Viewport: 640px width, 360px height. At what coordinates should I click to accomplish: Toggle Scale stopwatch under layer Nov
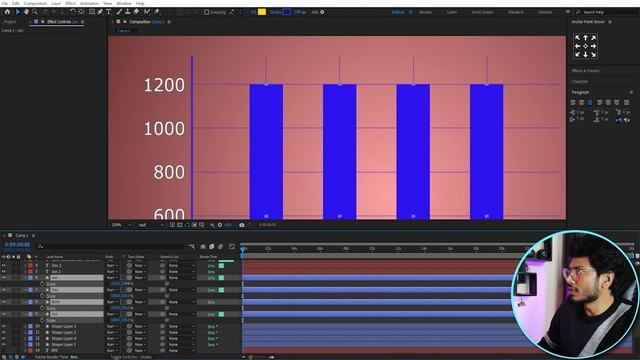(x=42, y=308)
